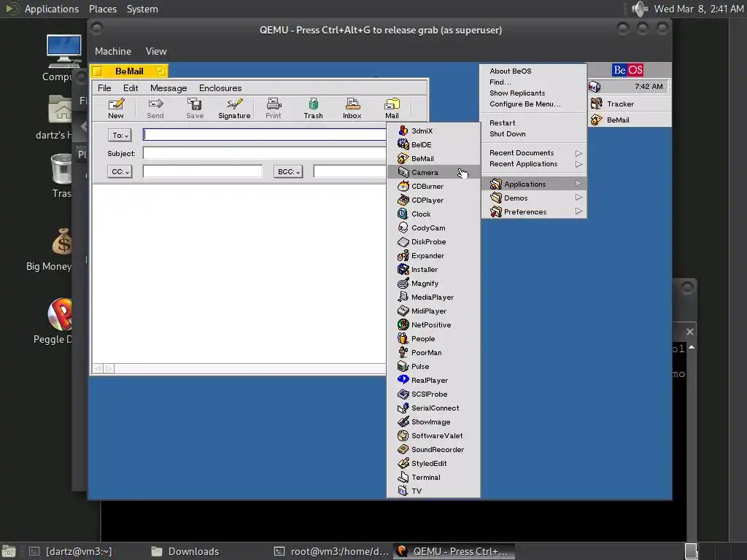Click in the Subject text field
The width and height of the screenshot is (747, 560).
click(x=264, y=153)
